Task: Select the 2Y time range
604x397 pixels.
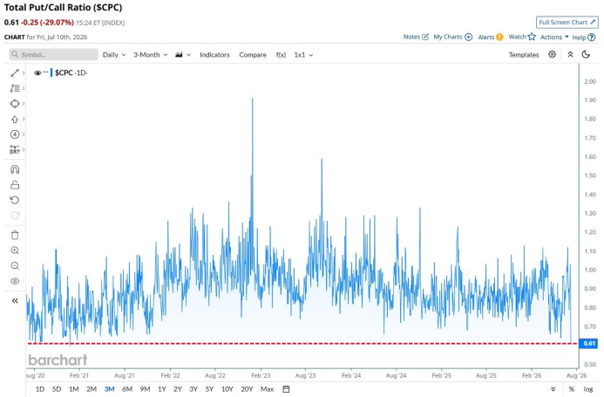Action: pyautogui.click(x=178, y=389)
